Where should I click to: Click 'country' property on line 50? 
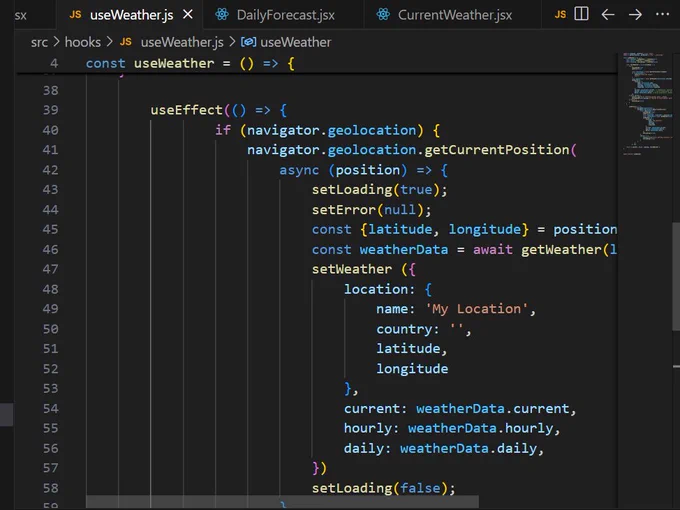click(404, 329)
